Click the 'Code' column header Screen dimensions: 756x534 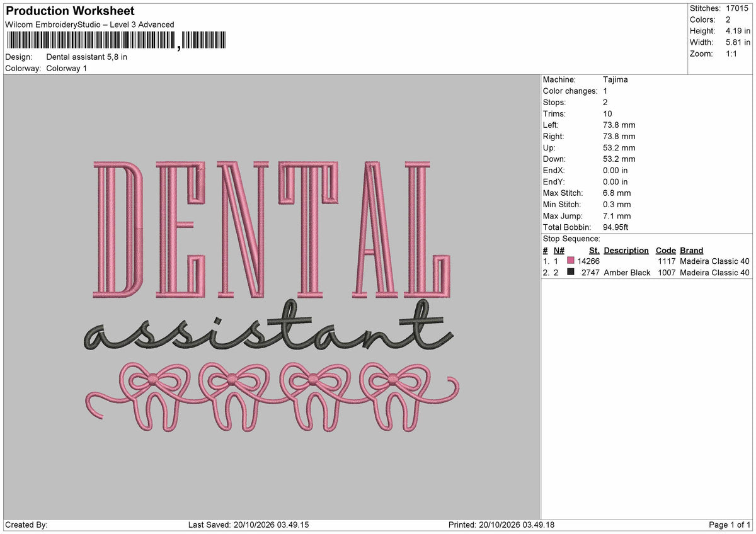[666, 250]
